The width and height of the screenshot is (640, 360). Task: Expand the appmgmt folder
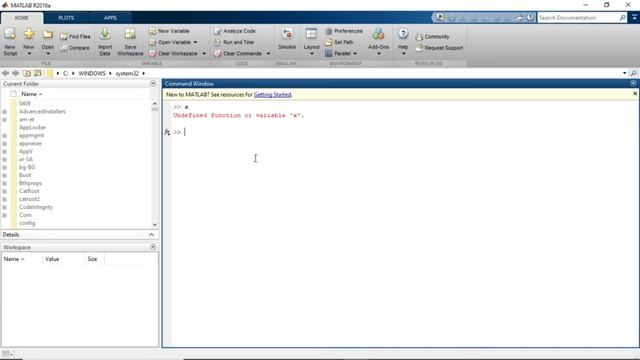point(4,136)
